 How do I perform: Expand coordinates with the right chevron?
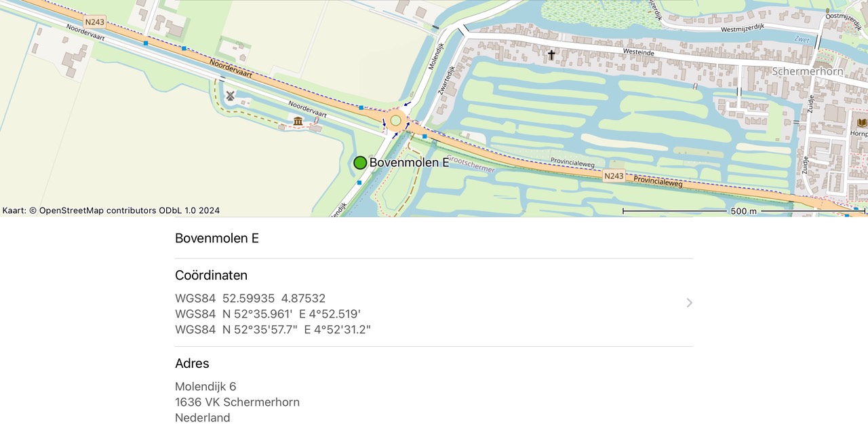689,303
